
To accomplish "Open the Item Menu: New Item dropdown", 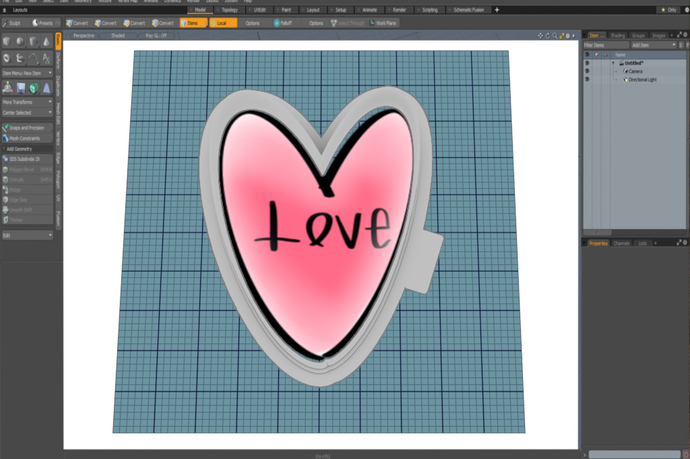I will (27, 73).
